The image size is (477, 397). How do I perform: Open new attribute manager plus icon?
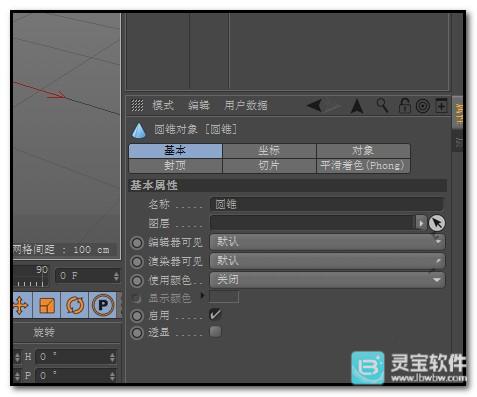click(x=441, y=106)
